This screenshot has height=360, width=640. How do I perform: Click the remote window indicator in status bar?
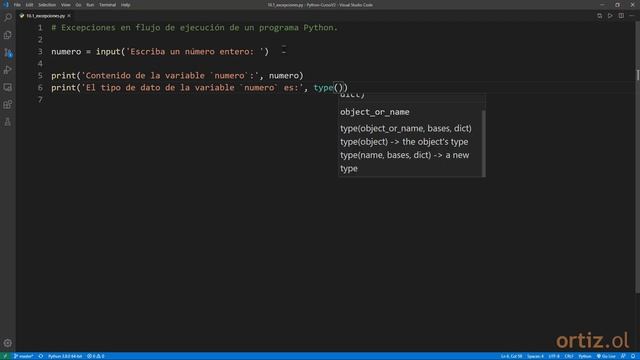[5, 356]
